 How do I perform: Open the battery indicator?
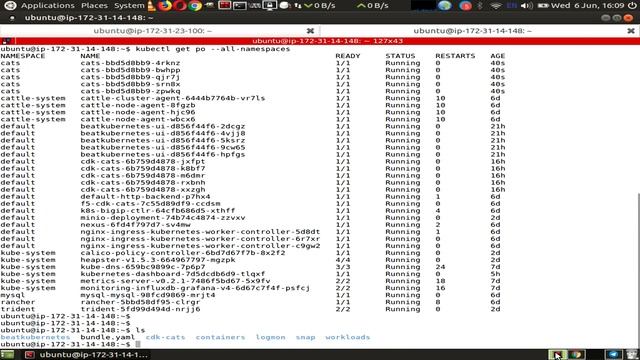[543, 6]
